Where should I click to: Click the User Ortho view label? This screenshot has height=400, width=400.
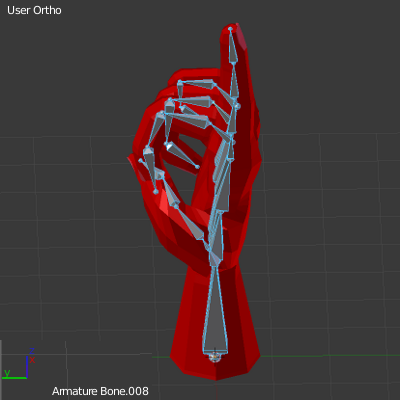tap(34, 10)
